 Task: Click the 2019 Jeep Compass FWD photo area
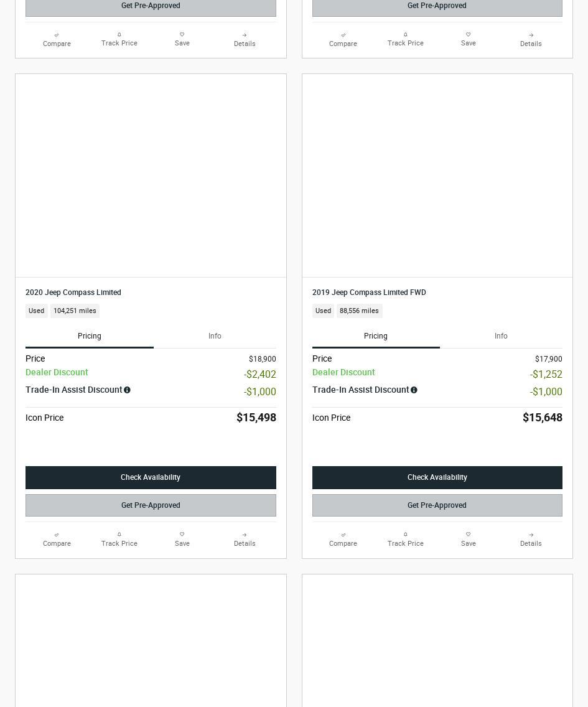[x=437, y=176]
